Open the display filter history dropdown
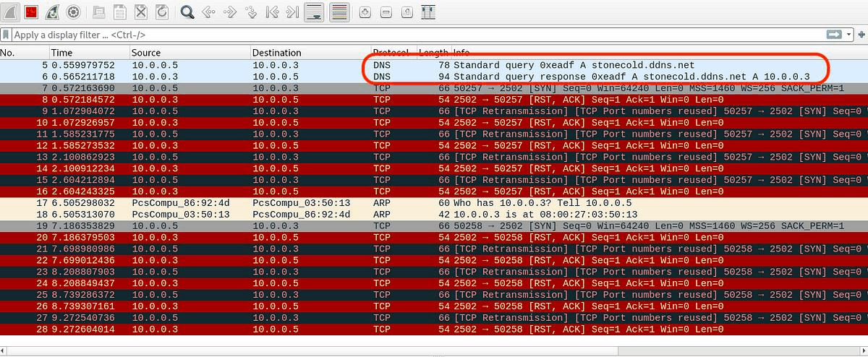The image size is (868, 357). pos(848,34)
